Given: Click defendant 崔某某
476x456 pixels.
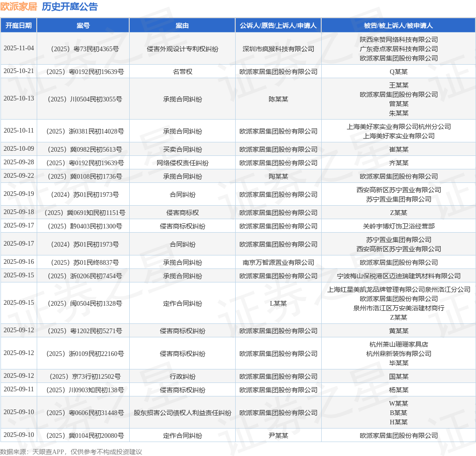Looking at the screenshot, I should coord(398,149).
